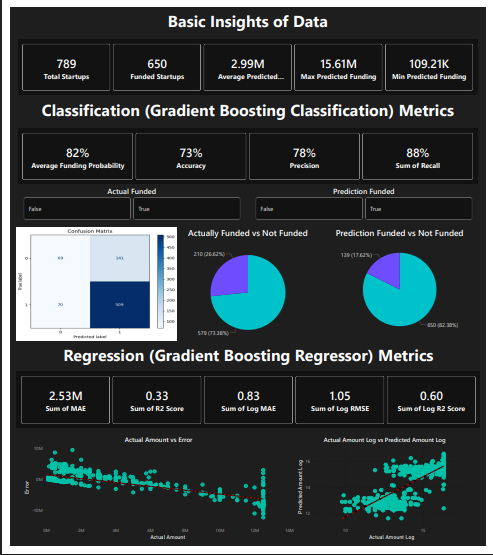Click the Predicted Amount Log y-axis label
This screenshot has width=493, height=555.
point(300,487)
